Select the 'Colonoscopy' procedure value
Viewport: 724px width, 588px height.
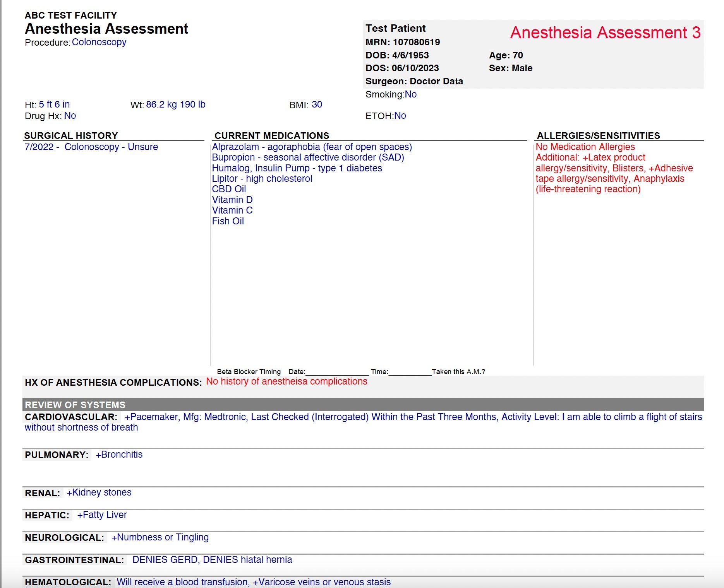99,42
